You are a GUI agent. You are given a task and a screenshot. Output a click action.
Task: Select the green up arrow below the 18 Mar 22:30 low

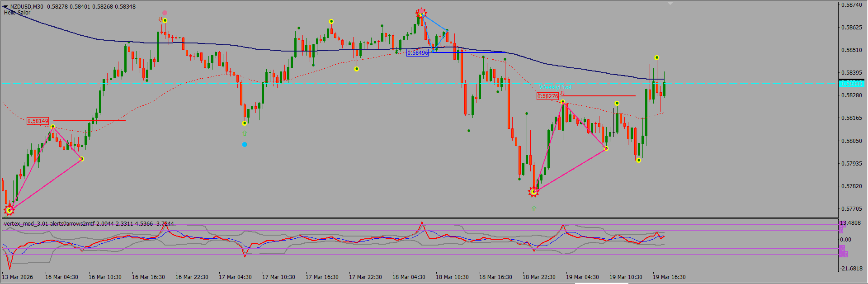coord(534,209)
